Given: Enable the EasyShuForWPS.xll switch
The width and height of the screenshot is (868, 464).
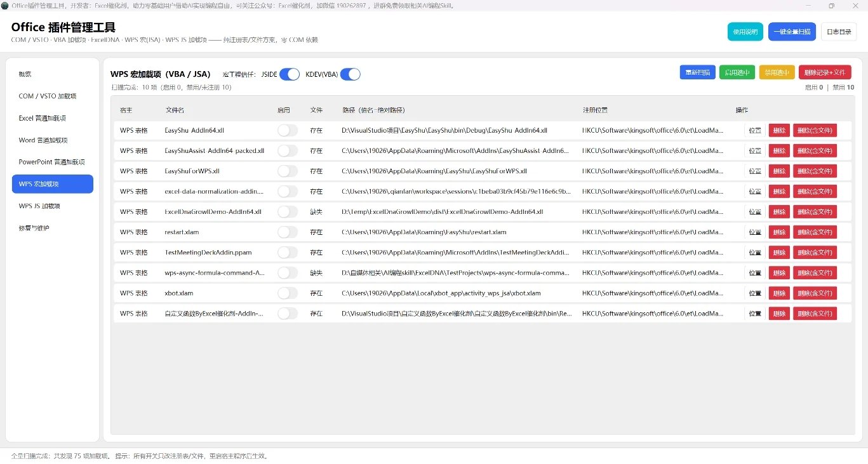Looking at the screenshot, I should pos(288,171).
